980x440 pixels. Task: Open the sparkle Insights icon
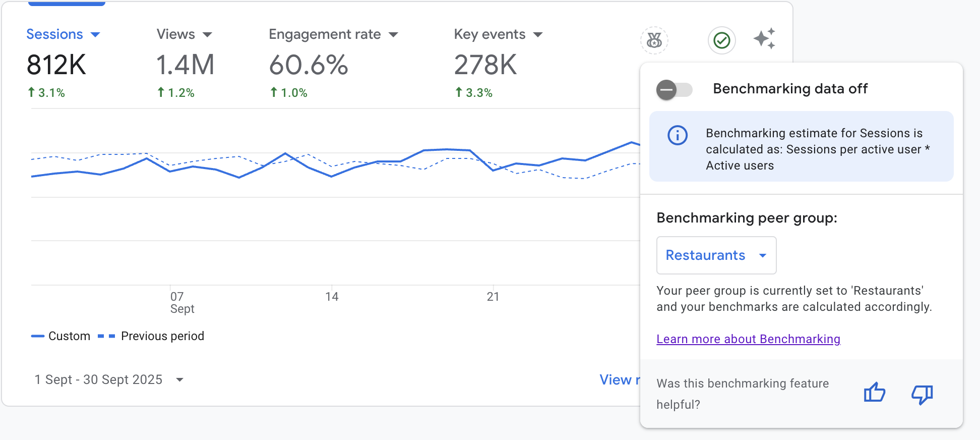click(764, 39)
